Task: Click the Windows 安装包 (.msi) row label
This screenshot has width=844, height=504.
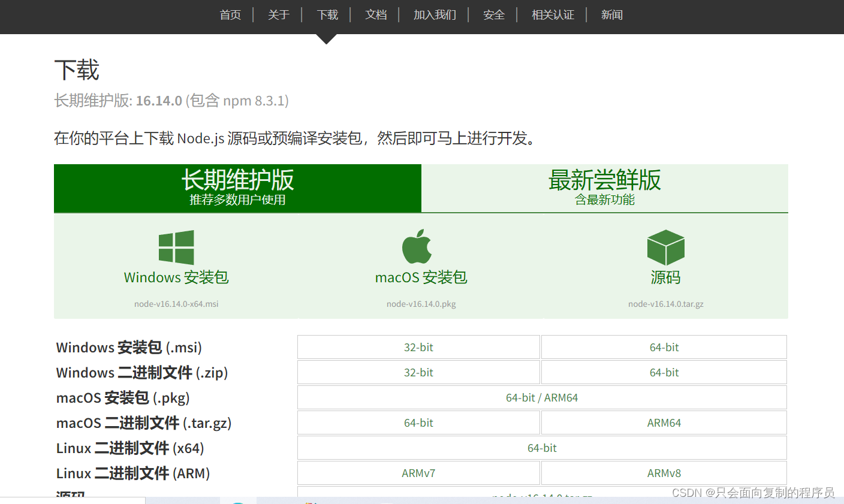Action: (129, 348)
